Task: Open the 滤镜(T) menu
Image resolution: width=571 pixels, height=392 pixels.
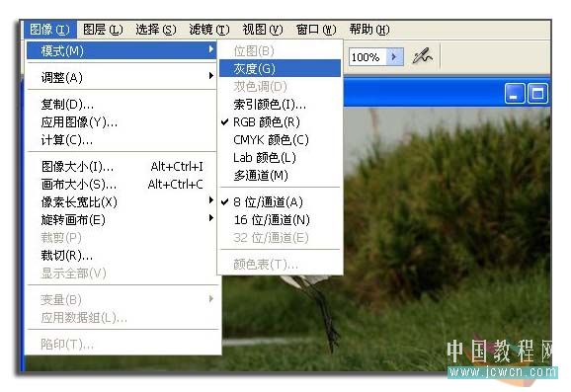Action: [209, 30]
